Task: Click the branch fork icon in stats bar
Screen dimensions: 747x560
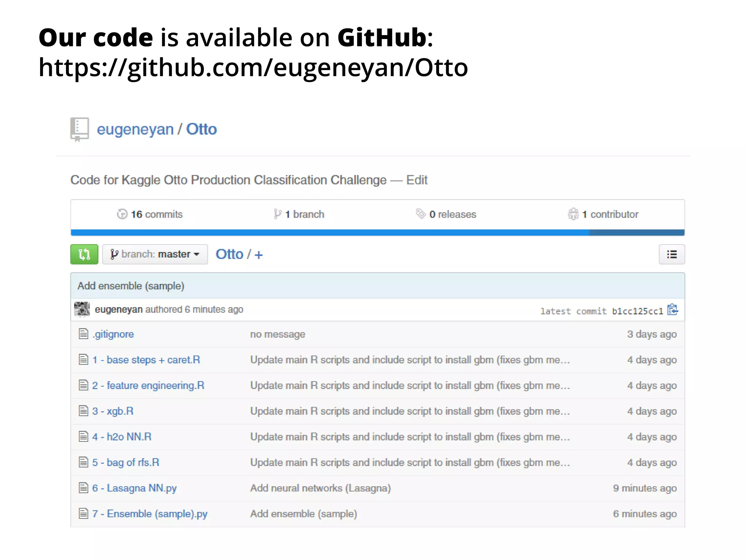Action: 278,214
